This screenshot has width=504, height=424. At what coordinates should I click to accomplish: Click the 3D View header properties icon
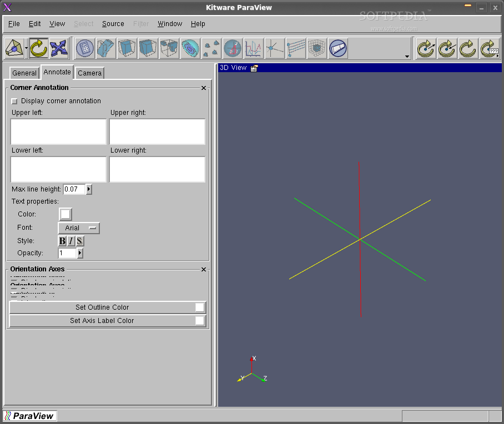coord(254,68)
